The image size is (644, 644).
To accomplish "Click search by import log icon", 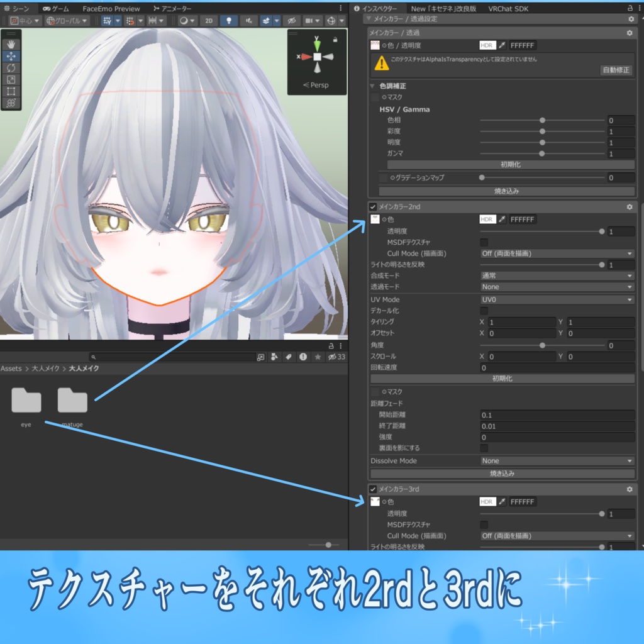I will coord(303,357).
